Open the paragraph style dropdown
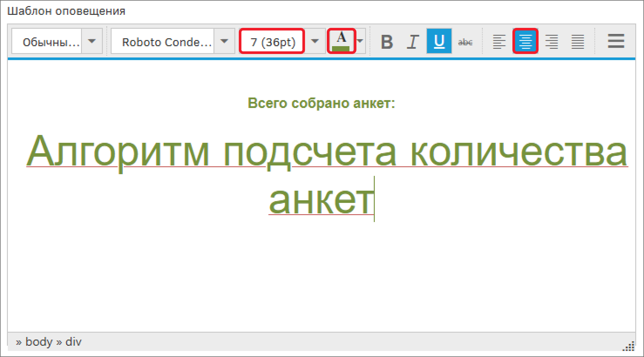 (92, 41)
